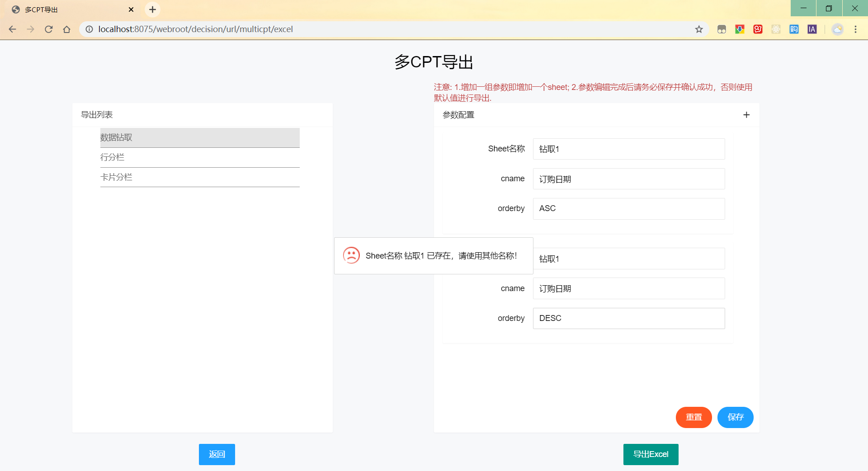This screenshot has width=868, height=471.
Task: Open the purple IA extension
Action: pos(812,29)
